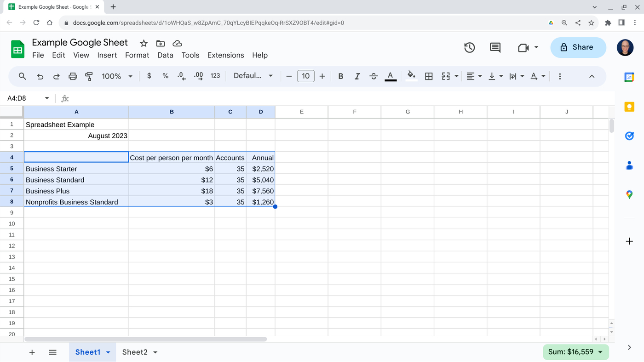Open the text color picker
Viewport: 644px width, 362px height.
click(390, 76)
